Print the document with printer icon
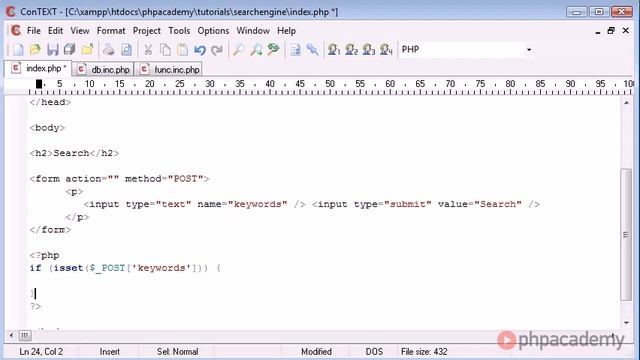 pyautogui.click(x=109, y=50)
